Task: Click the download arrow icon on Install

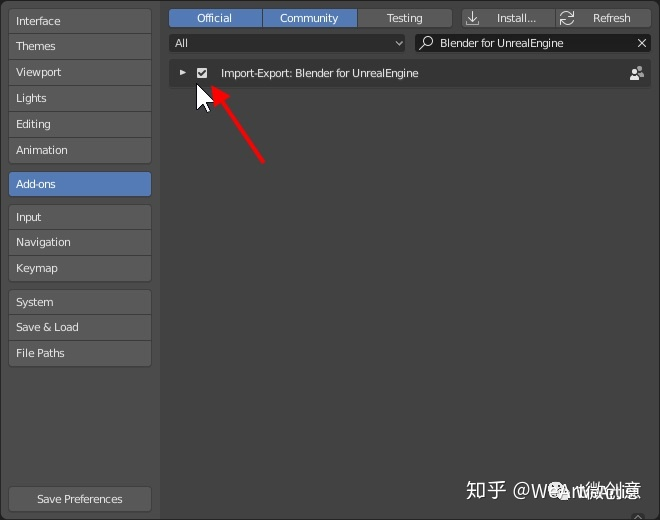Action: click(x=473, y=18)
